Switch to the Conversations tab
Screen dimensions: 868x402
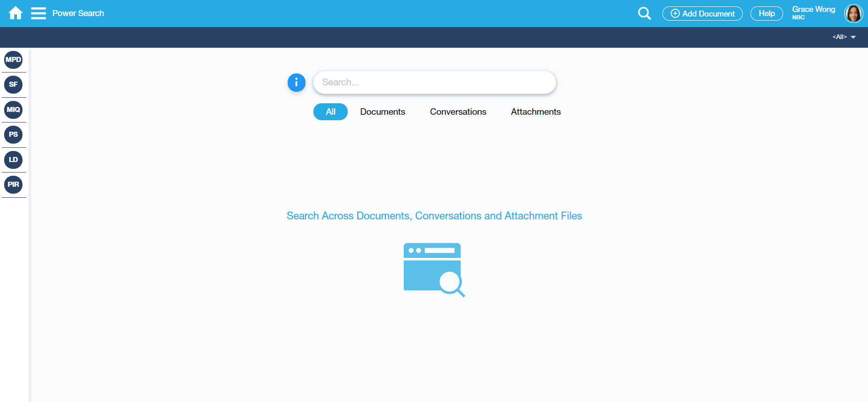458,112
